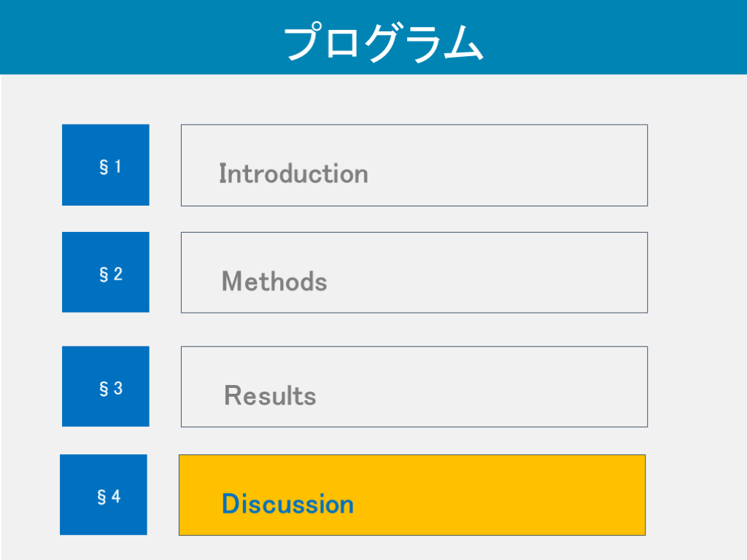
Task: Click the Results label text
Action: tap(270, 395)
